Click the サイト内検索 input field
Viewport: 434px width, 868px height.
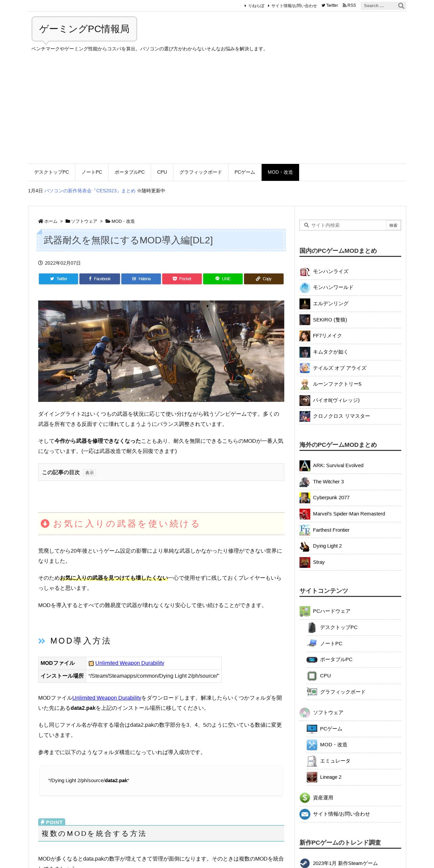343,225
